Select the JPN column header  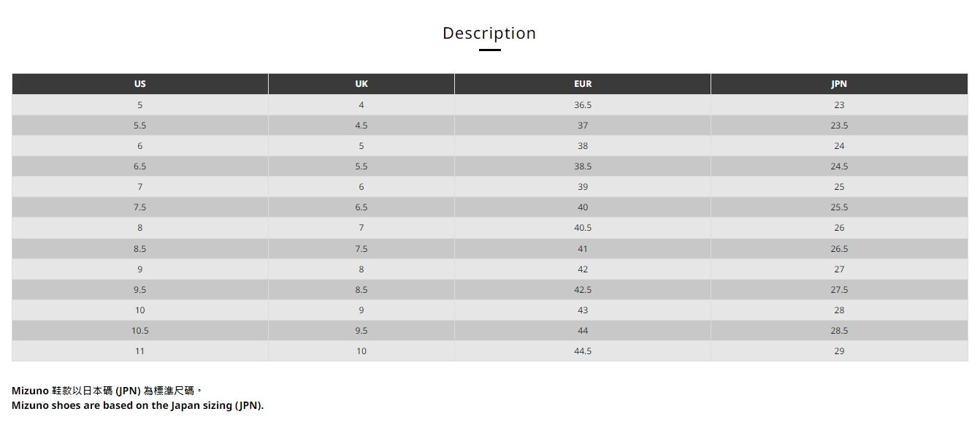[x=839, y=84]
